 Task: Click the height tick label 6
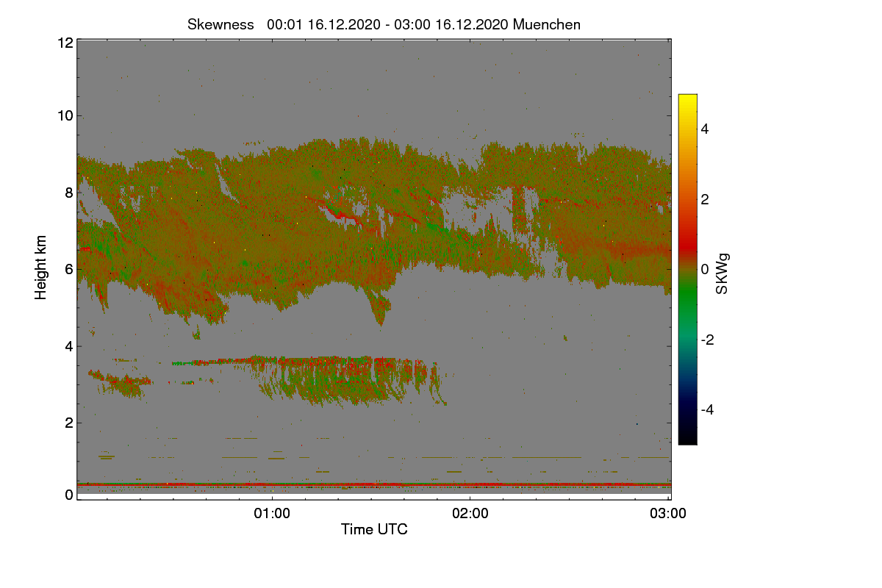69,269
